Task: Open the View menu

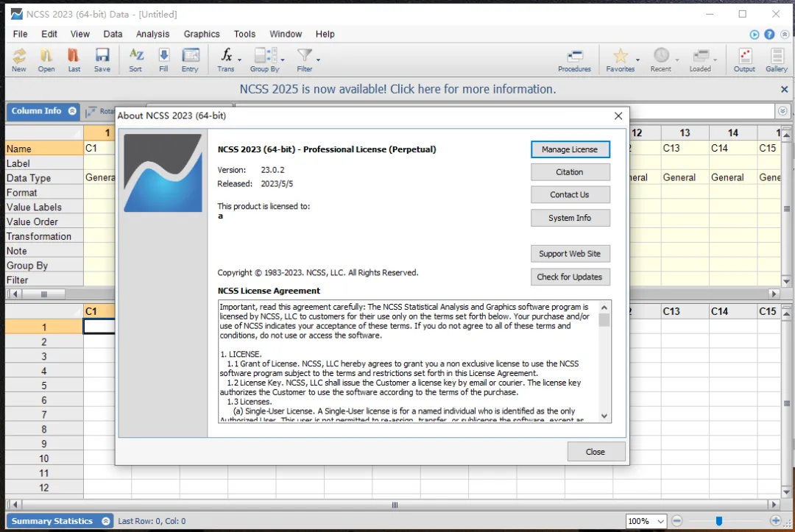Action: point(80,34)
